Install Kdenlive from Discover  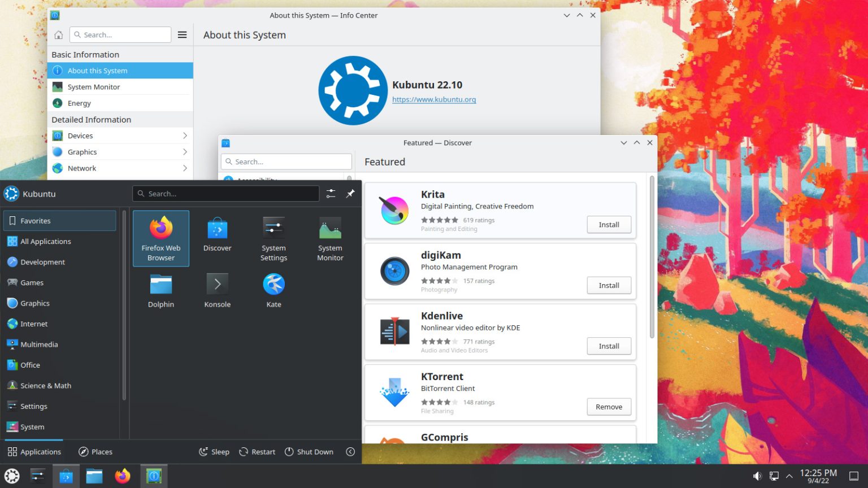[x=609, y=346]
